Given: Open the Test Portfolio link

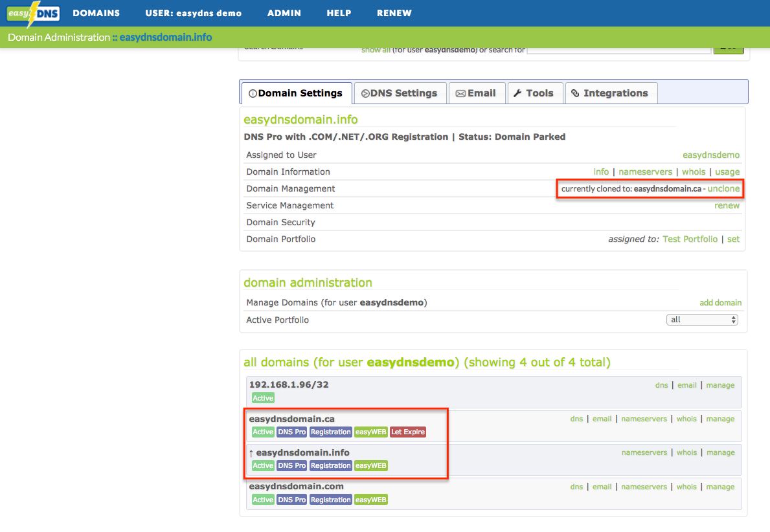Looking at the screenshot, I should 690,239.
